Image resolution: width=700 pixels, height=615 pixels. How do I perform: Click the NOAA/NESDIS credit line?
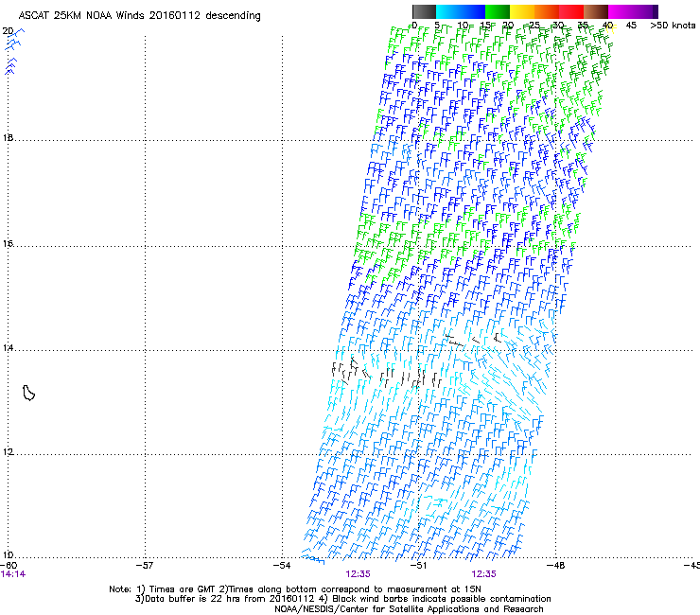pos(409,609)
